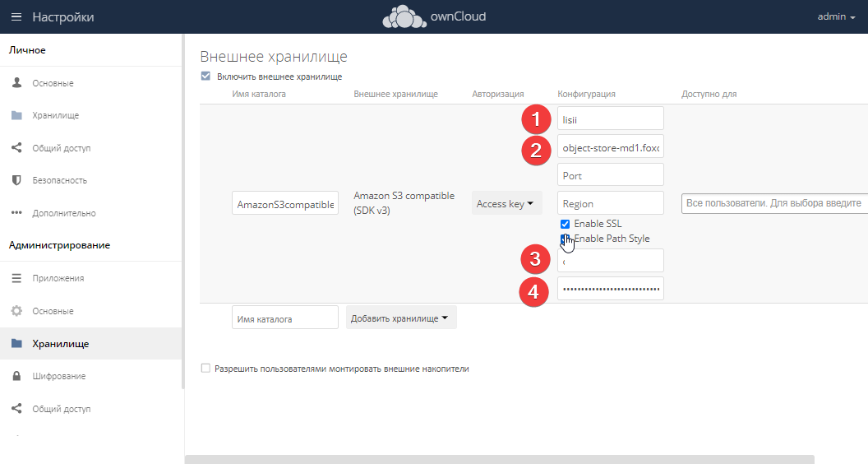Click the Имя каталога column header
868x464 pixels.
259,94
